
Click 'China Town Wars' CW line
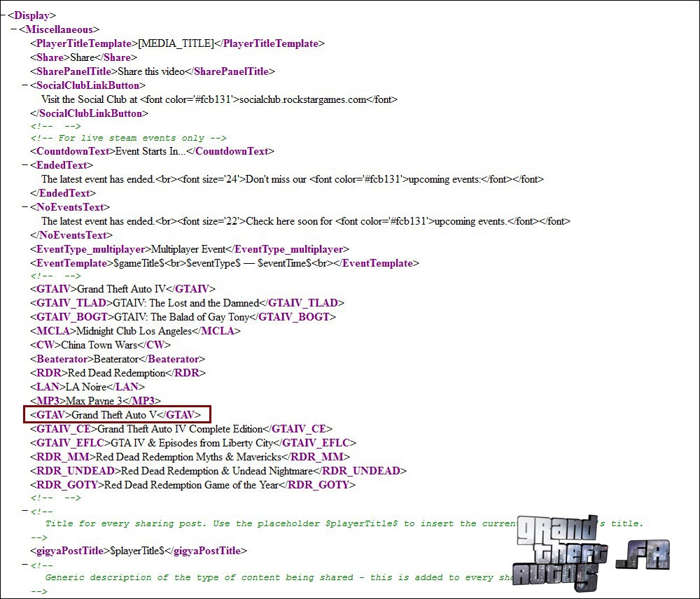(x=100, y=345)
